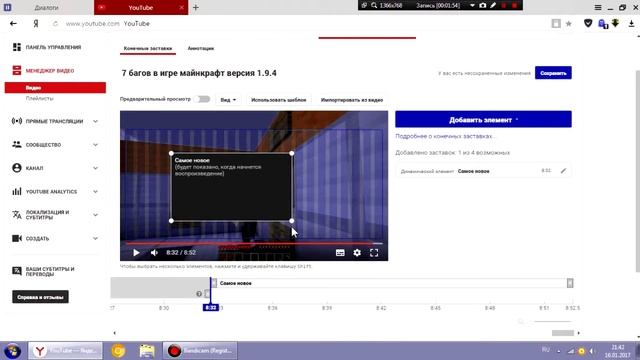Select the Самое новое timeline track
Image resolution: width=640 pixels, height=360 pixels.
(392, 283)
